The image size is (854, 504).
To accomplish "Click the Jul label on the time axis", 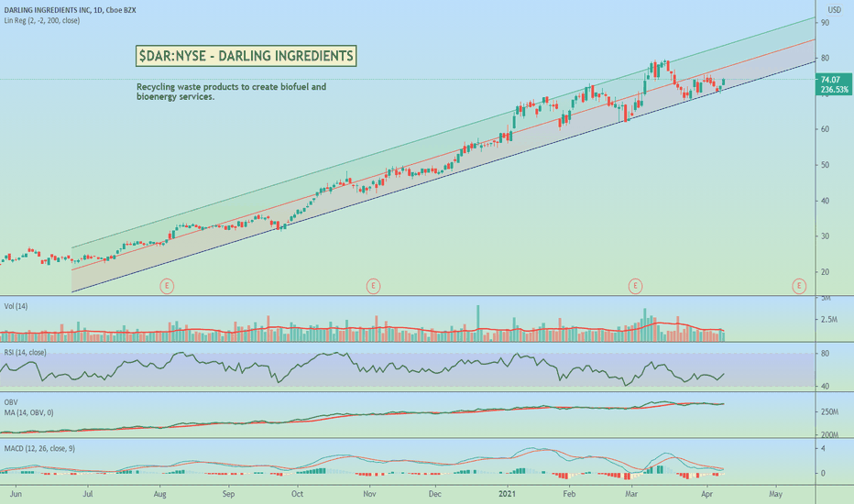I will [x=88, y=494].
